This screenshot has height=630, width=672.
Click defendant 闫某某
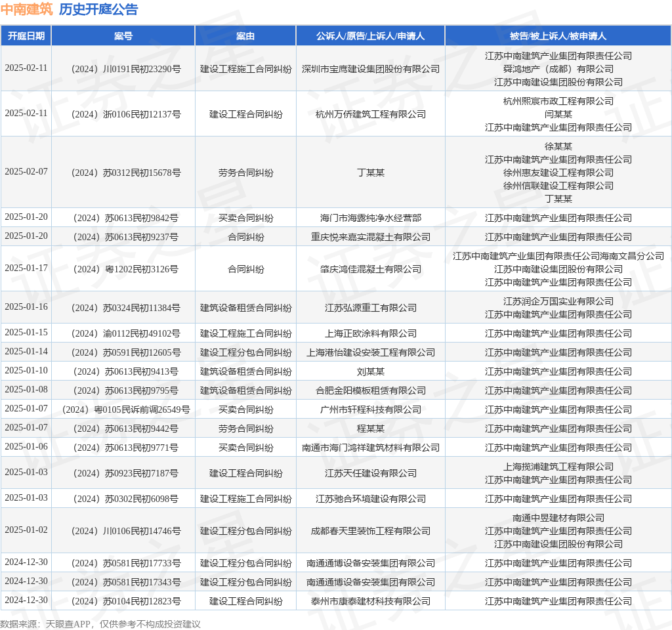pyautogui.click(x=558, y=114)
